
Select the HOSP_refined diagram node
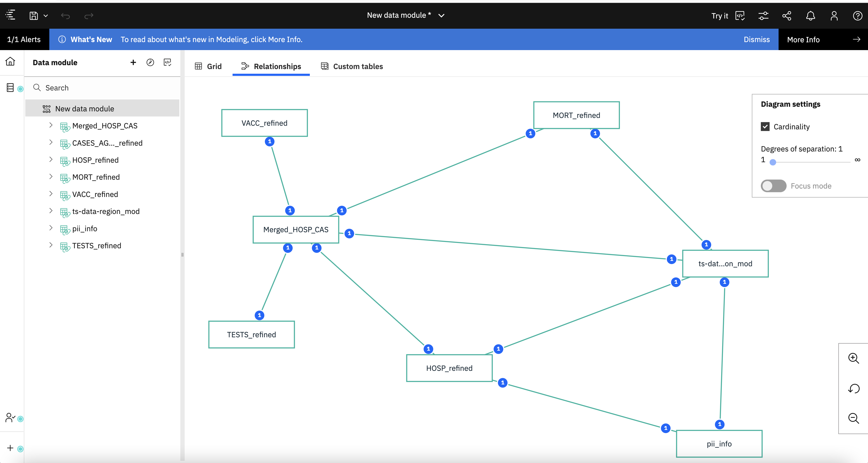pos(450,368)
